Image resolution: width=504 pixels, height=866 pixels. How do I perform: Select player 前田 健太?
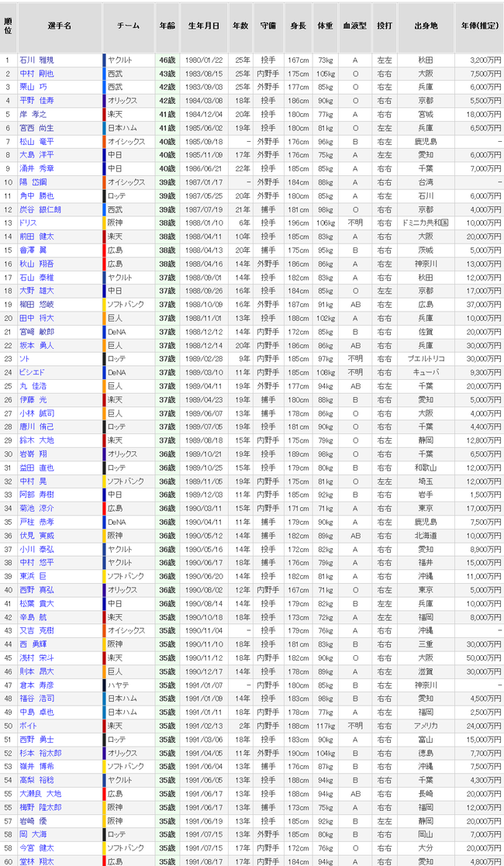pyautogui.click(x=36, y=236)
